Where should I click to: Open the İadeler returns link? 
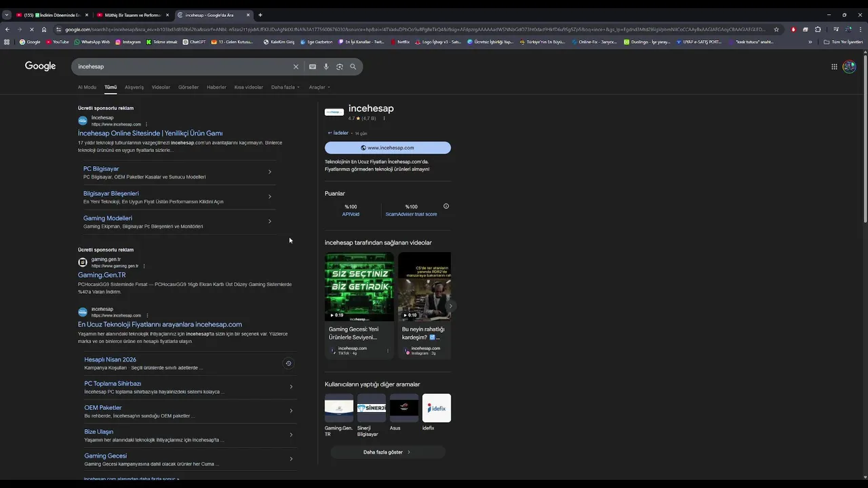tap(338, 133)
